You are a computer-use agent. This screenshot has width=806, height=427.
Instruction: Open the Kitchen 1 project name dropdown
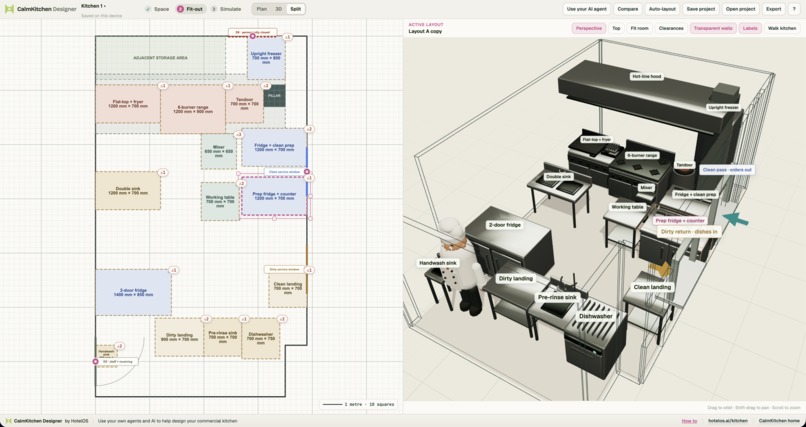coord(94,6)
